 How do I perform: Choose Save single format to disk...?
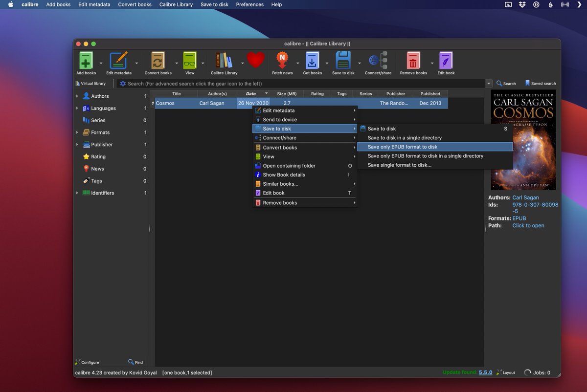435,165
